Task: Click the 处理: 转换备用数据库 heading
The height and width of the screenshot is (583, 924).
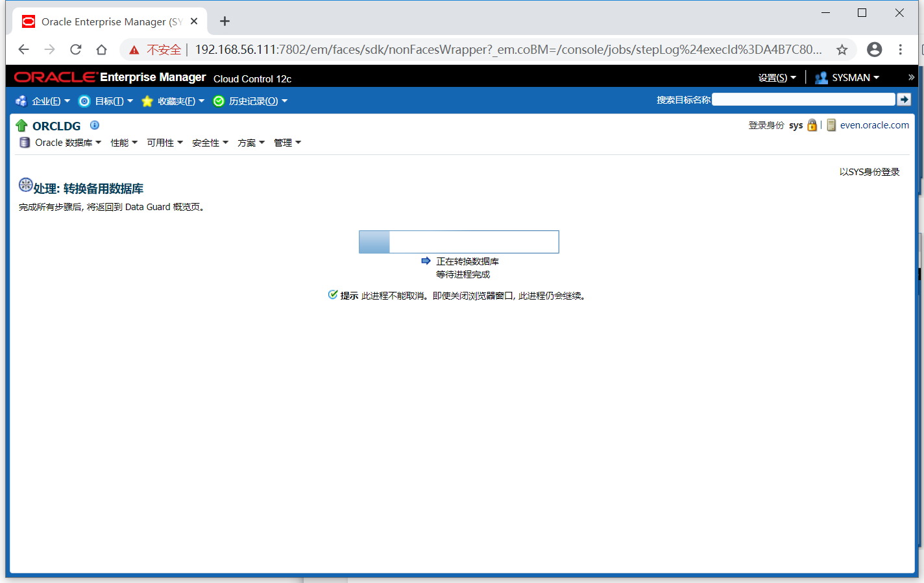Action: coord(88,189)
